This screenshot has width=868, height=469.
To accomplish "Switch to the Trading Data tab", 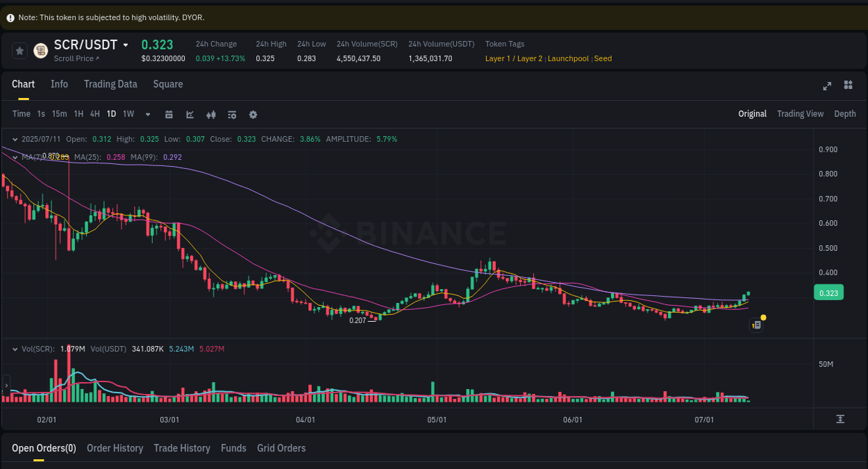I will point(110,84).
